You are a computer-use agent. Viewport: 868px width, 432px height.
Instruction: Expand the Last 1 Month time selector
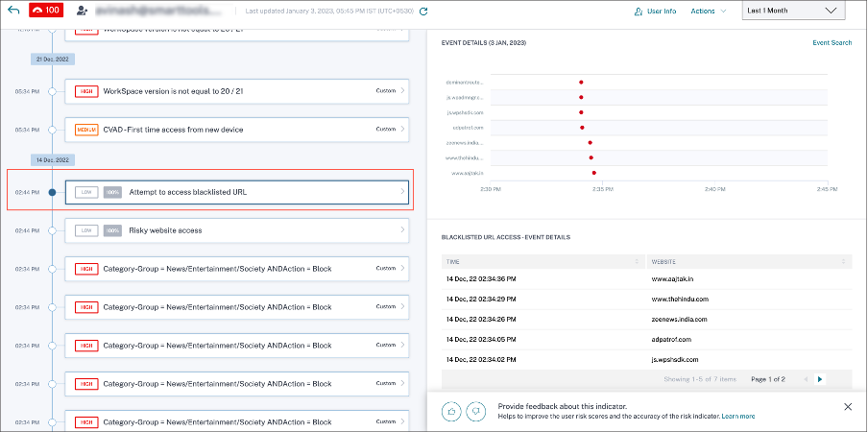793,11
